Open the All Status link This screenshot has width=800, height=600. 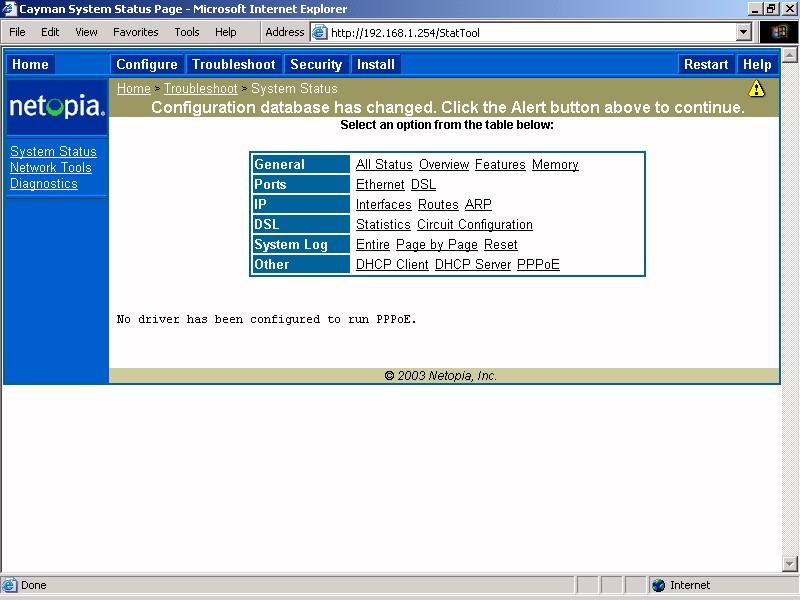[384, 165]
